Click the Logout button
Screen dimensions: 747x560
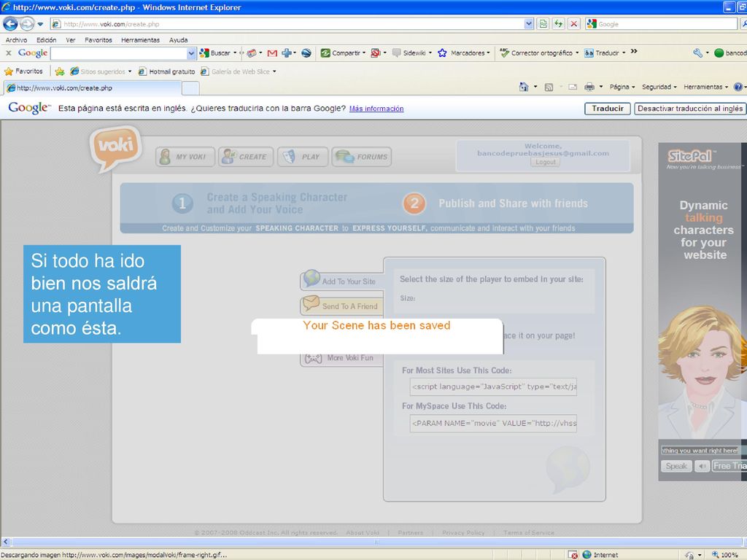click(x=546, y=162)
